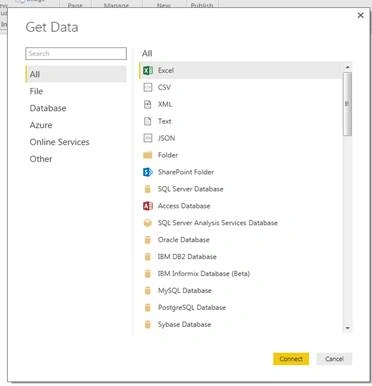Image resolution: width=372 pixels, height=386 pixels.
Task: Select the All category
Action: click(76, 74)
